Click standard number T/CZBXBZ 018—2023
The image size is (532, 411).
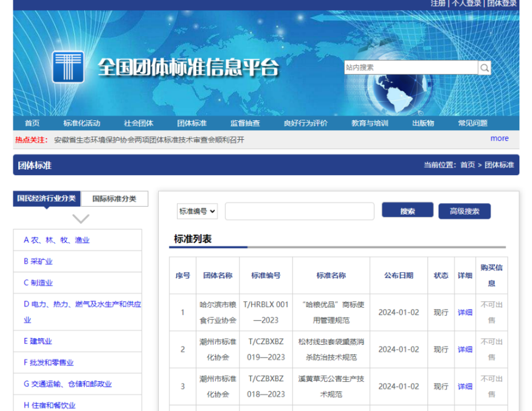point(266,386)
